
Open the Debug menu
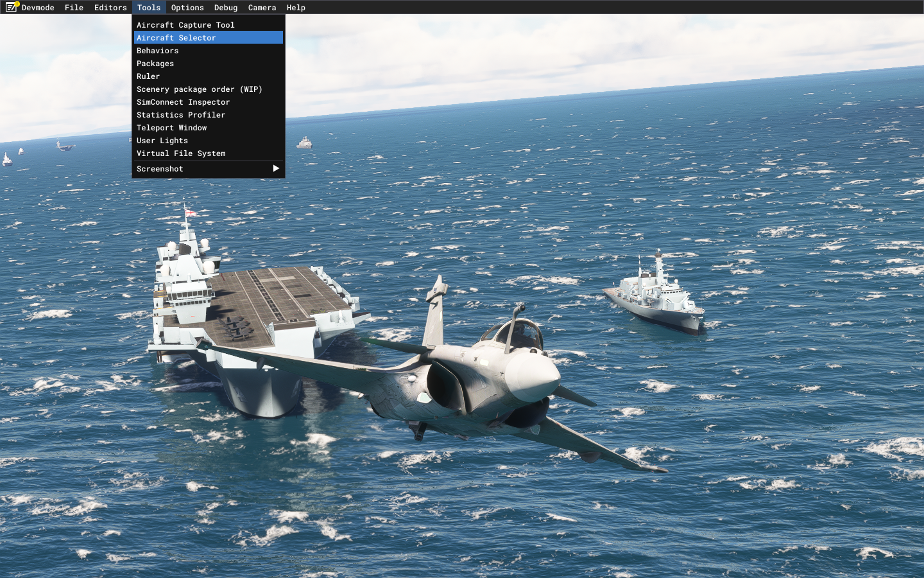[226, 8]
